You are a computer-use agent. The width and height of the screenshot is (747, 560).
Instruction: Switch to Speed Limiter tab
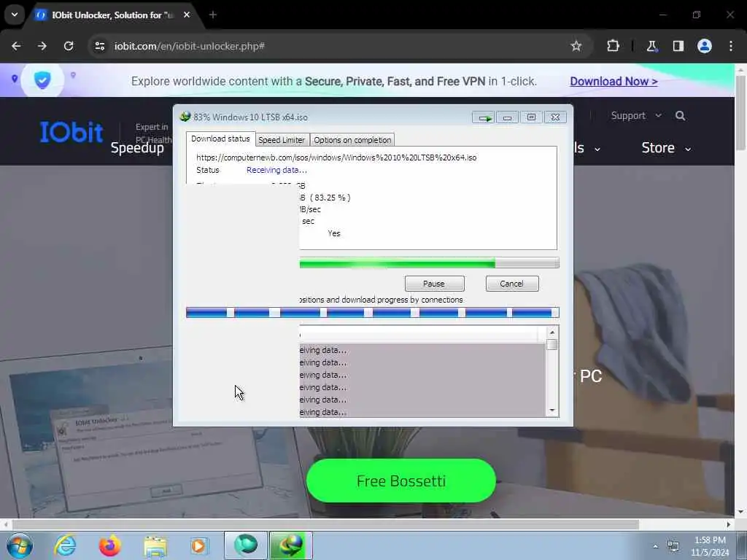pos(282,140)
